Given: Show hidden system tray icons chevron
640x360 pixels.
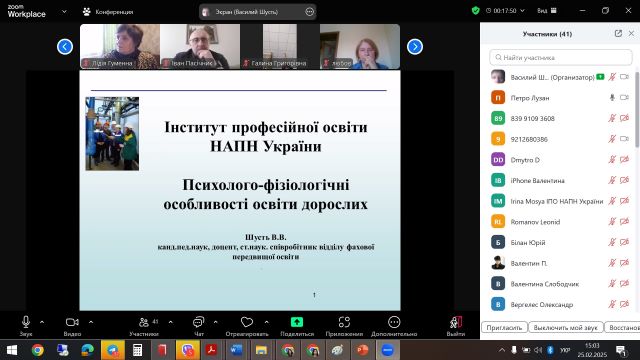Looking at the screenshot, I should [502, 350].
